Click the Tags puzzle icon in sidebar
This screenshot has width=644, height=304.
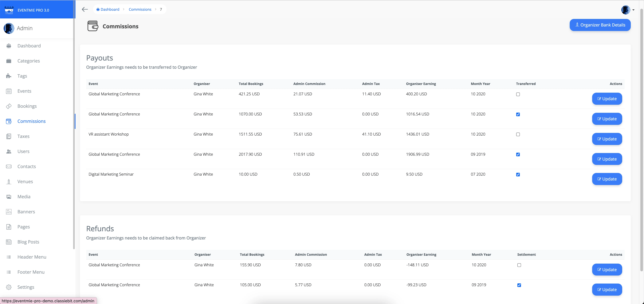point(9,76)
